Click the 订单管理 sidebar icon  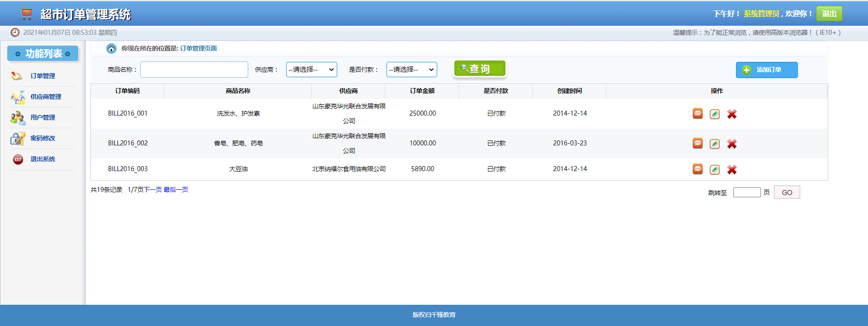pyautogui.click(x=17, y=76)
